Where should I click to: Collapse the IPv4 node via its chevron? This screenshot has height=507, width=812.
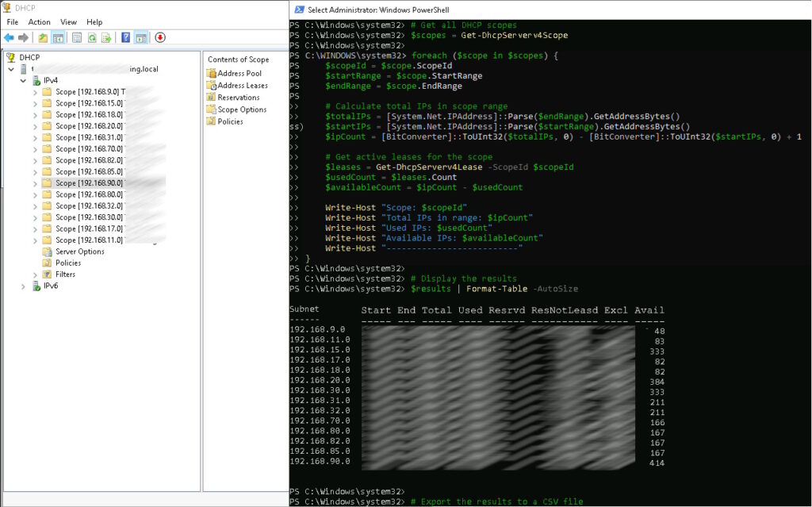pos(22,80)
